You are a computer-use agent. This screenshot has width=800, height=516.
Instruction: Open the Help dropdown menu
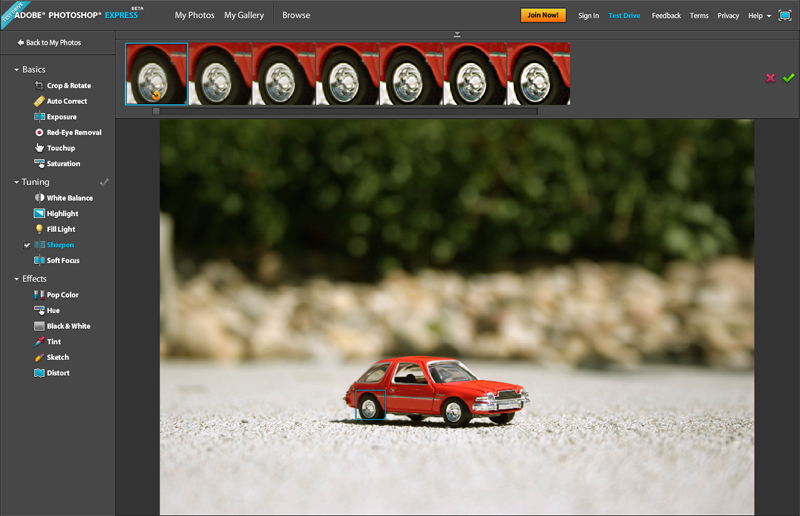[759, 16]
